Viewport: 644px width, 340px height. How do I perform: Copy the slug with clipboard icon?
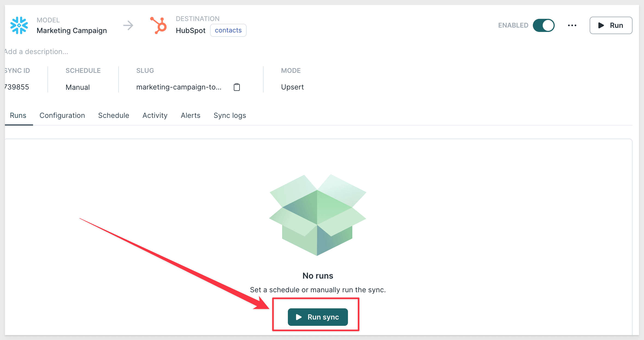[237, 87]
